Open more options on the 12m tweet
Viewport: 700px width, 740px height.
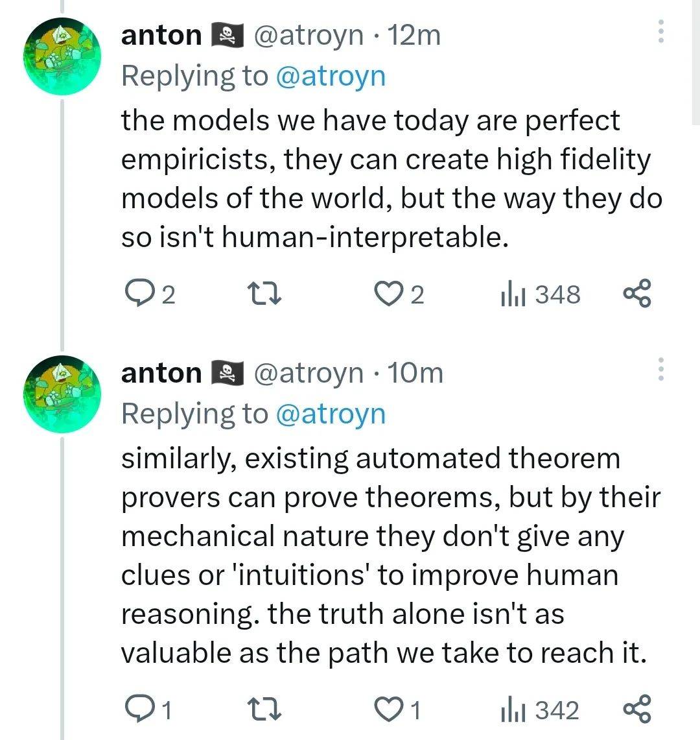point(660,31)
